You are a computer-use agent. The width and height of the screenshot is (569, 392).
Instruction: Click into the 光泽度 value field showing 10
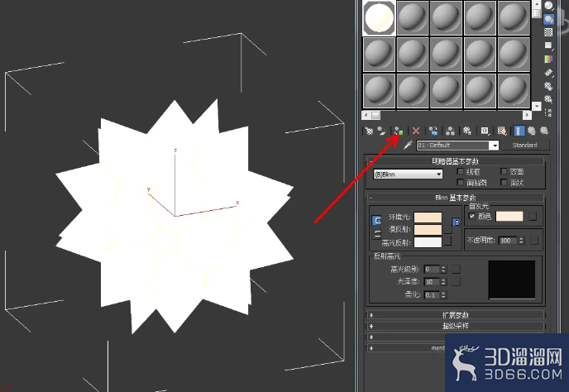pos(433,282)
